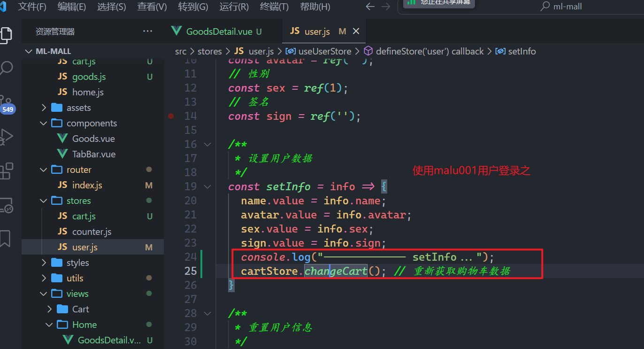The width and height of the screenshot is (644, 349).
Task: Open the 运行(R) menu
Action: point(234,7)
